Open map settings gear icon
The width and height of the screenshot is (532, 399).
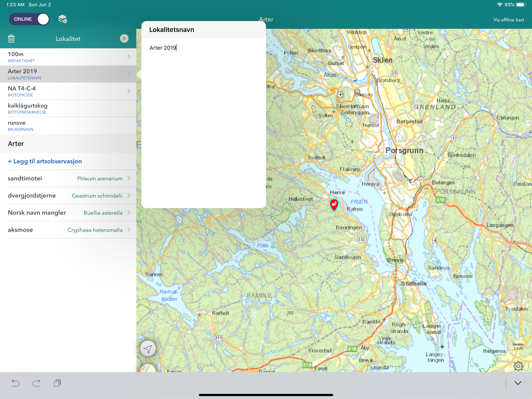click(x=518, y=366)
